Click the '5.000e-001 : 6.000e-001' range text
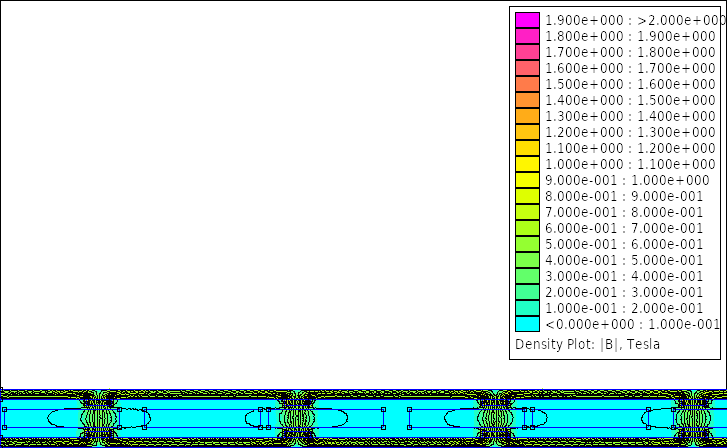This screenshot has width=727, height=448. click(624, 244)
